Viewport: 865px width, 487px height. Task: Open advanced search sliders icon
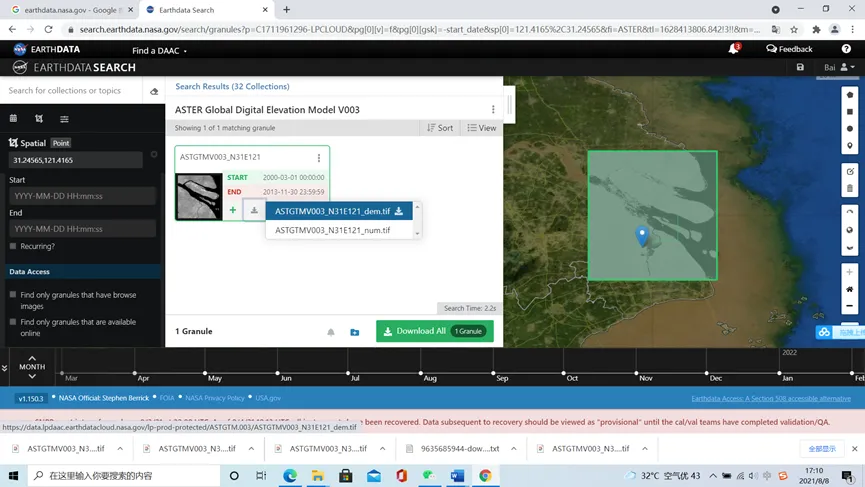[64, 119]
